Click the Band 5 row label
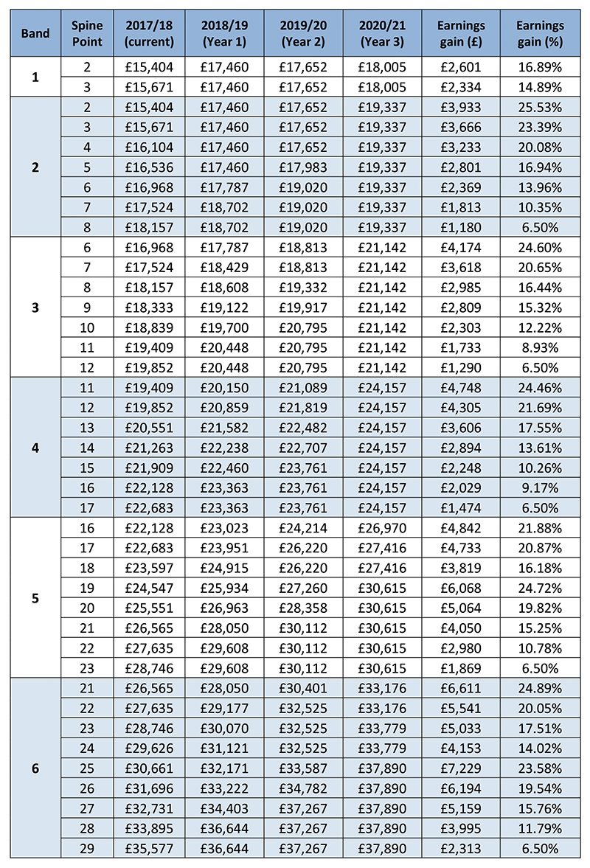590x868 pixels. [36, 598]
